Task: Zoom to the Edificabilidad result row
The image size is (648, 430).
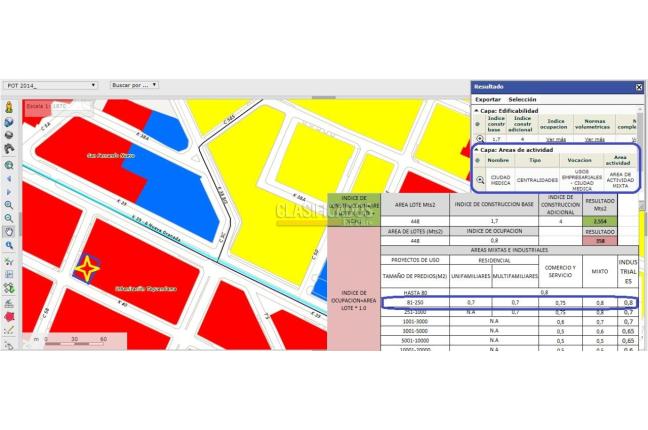Action: [480, 139]
